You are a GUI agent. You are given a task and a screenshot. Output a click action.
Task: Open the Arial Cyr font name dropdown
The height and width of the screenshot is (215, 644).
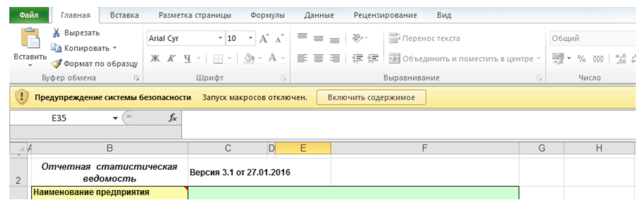[220, 38]
